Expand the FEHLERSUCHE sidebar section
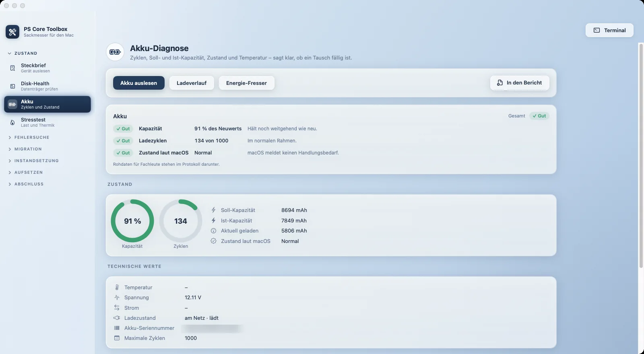This screenshot has height=354, width=644. coord(29,137)
